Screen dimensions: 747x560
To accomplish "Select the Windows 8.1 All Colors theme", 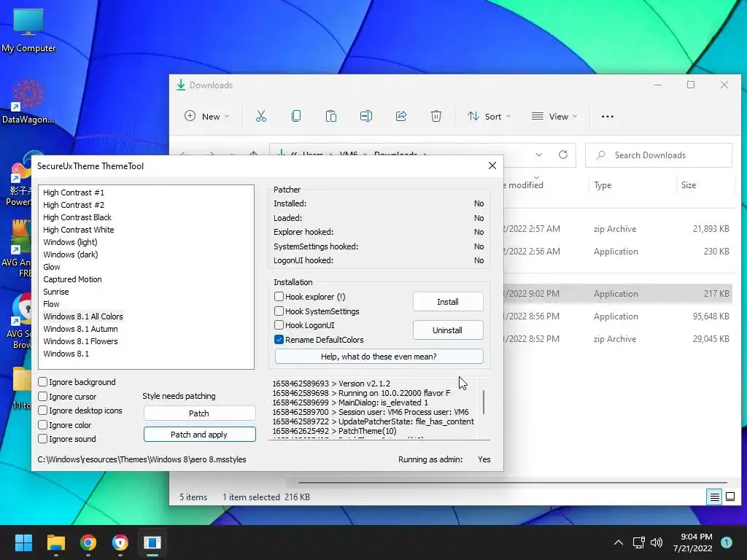I will click(83, 316).
